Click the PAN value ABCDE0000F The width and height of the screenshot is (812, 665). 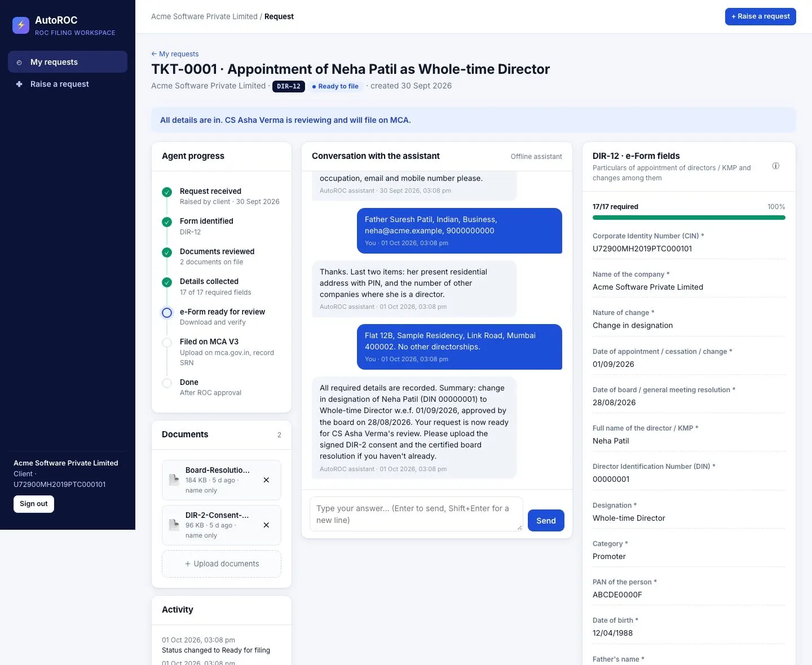(617, 595)
